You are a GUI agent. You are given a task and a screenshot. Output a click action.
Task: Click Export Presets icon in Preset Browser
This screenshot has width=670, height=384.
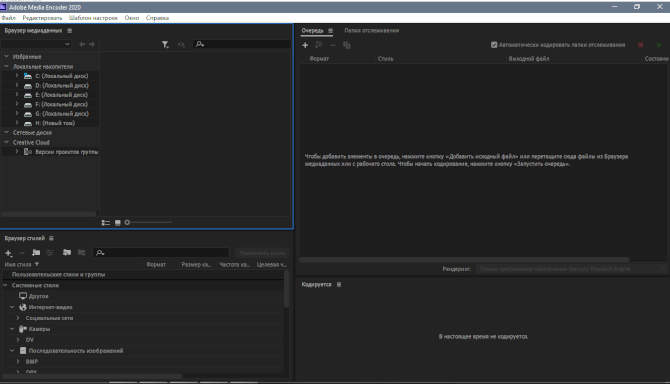(81, 253)
